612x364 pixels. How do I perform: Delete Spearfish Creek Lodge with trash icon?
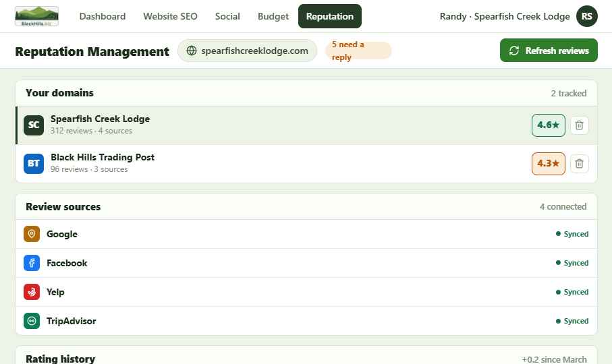tap(579, 125)
